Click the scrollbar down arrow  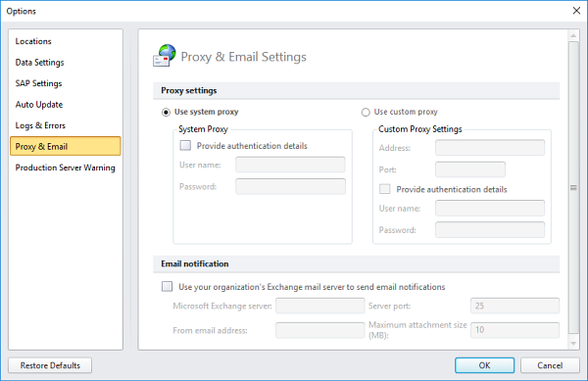click(x=573, y=343)
